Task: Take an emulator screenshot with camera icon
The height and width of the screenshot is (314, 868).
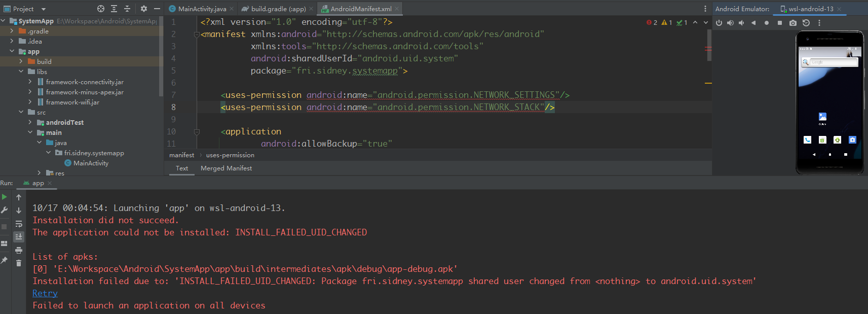Action: 793,23
